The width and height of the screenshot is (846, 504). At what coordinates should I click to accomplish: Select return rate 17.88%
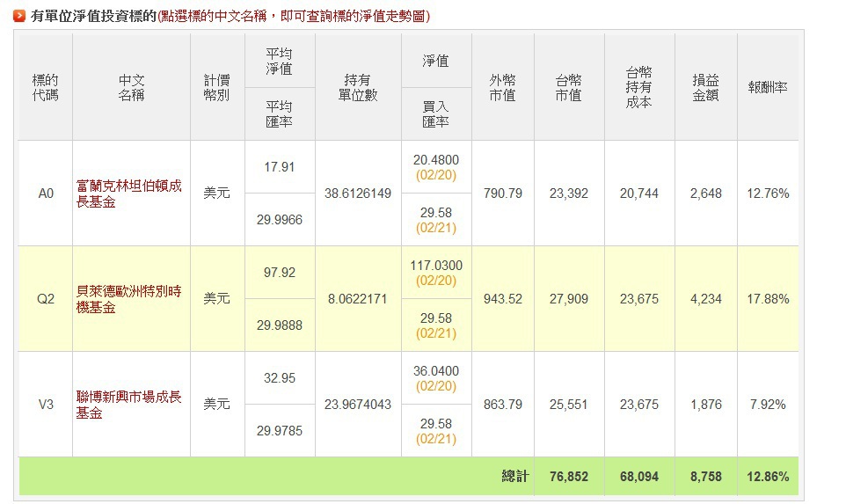click(768, 299)
